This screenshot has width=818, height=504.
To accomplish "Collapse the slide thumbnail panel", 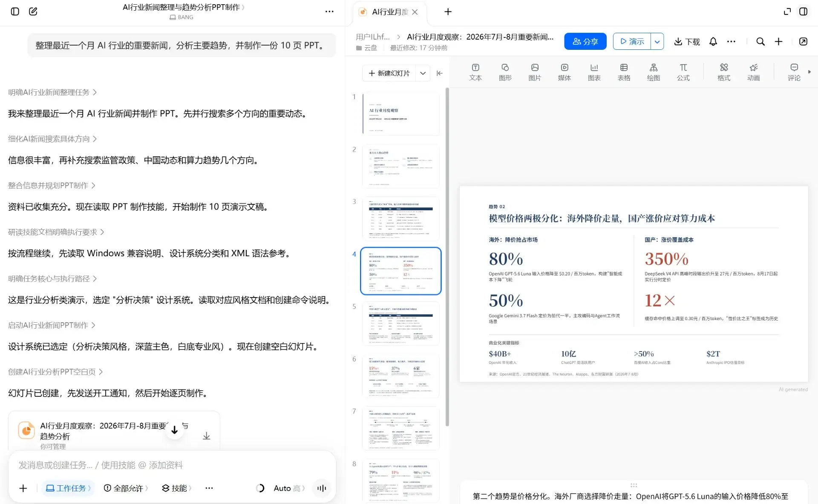I will pyautogui.click(x=440, y=73).
